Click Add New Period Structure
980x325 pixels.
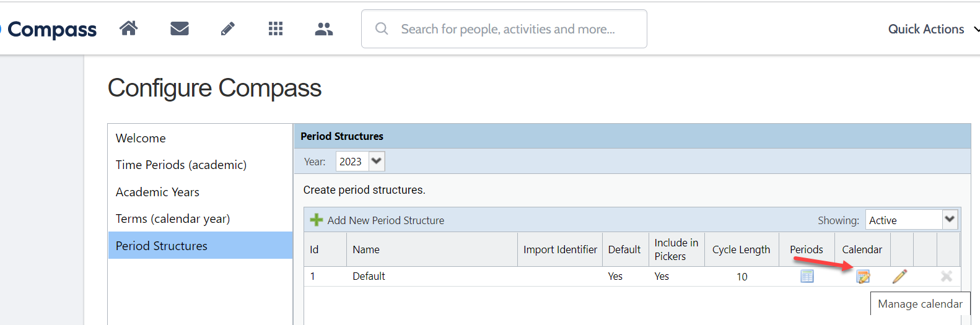385,220
